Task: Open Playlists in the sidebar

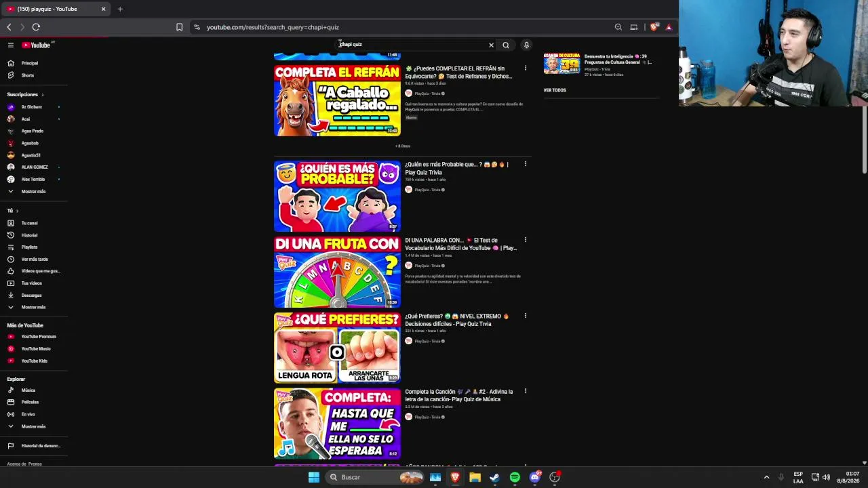Action: [29, 247]
